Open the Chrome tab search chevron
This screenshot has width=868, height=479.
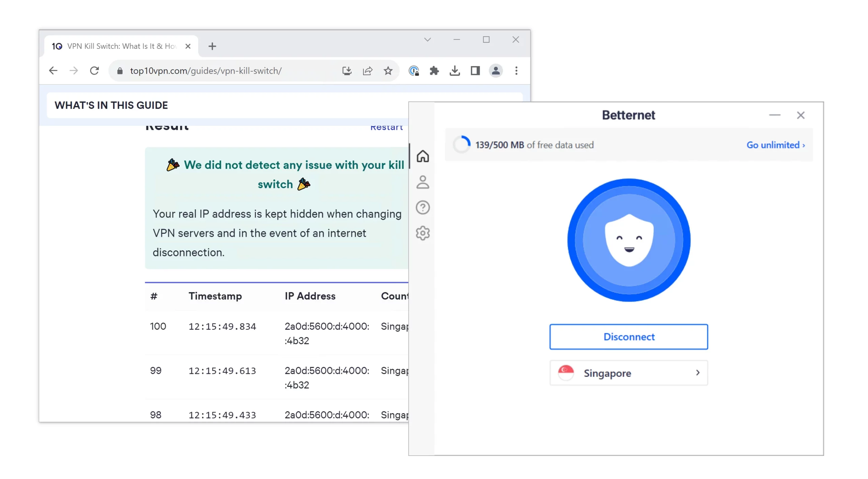(427, 39)
